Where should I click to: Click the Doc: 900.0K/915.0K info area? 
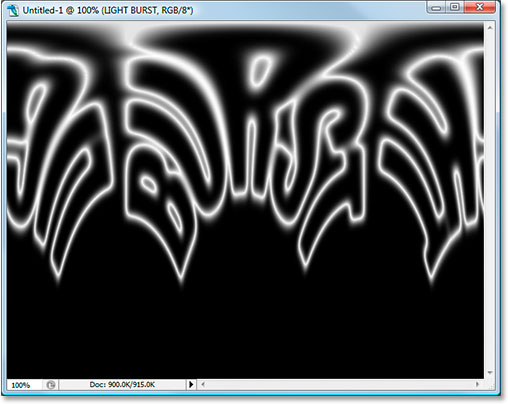coord(122,385)
